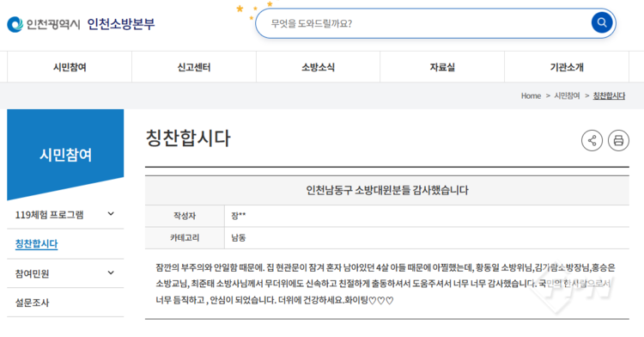644x337 pixels.
Task: Click the underlined 칭찬합시다 breadcrumb
Action: (609, 95)
